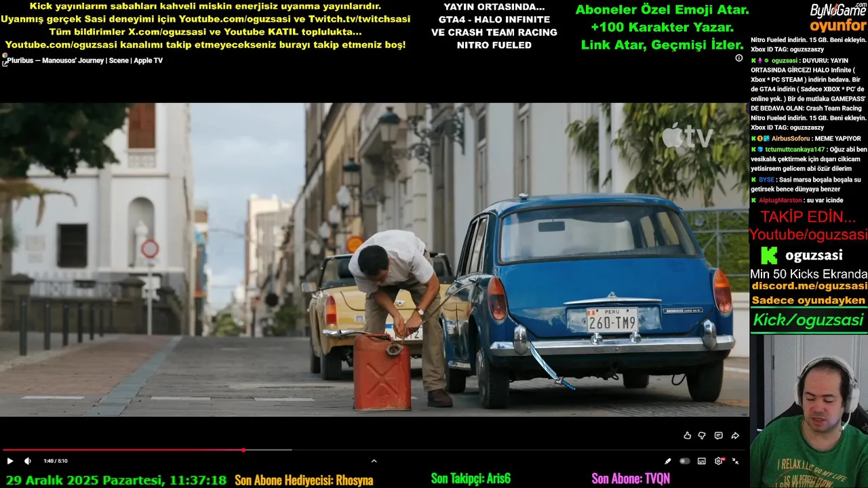Screen dimensions: 868x488
Task: Dislike the video with thumbs-down icon
Action: point(702,436)
